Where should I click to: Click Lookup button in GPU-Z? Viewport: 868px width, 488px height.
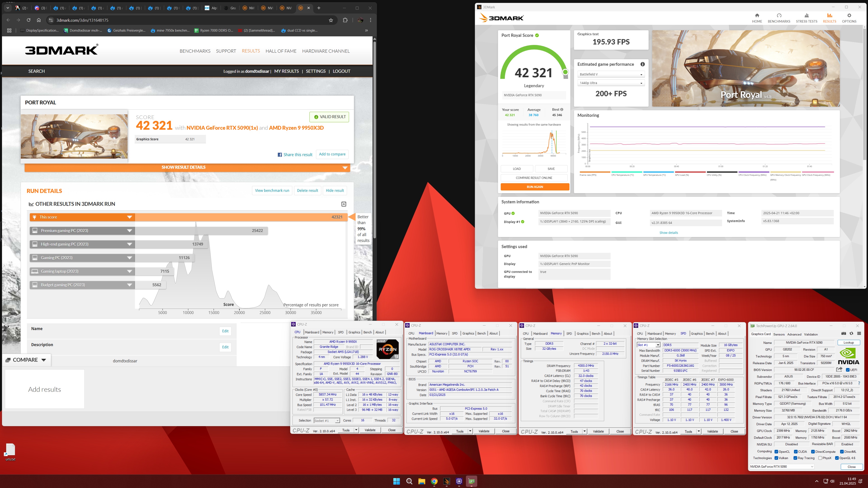click(x=849, y=343)
